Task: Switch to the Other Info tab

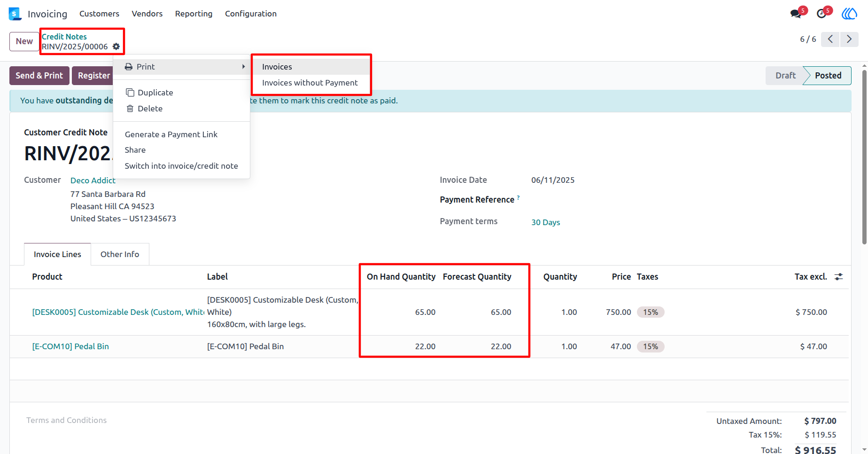Action: click(x=120, y=254)
